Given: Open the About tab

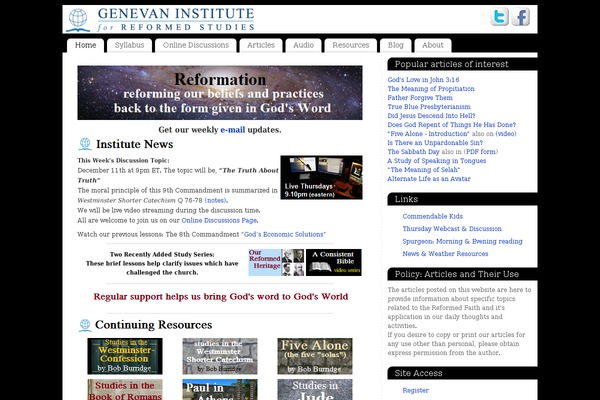Looking at the screenshot, I should pos(432,45).
